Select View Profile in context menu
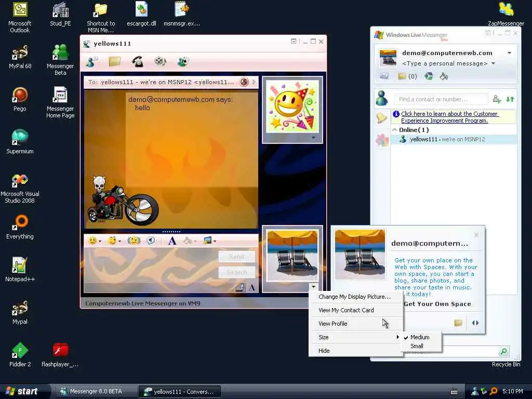532x399 pixels. pos(333,324)
